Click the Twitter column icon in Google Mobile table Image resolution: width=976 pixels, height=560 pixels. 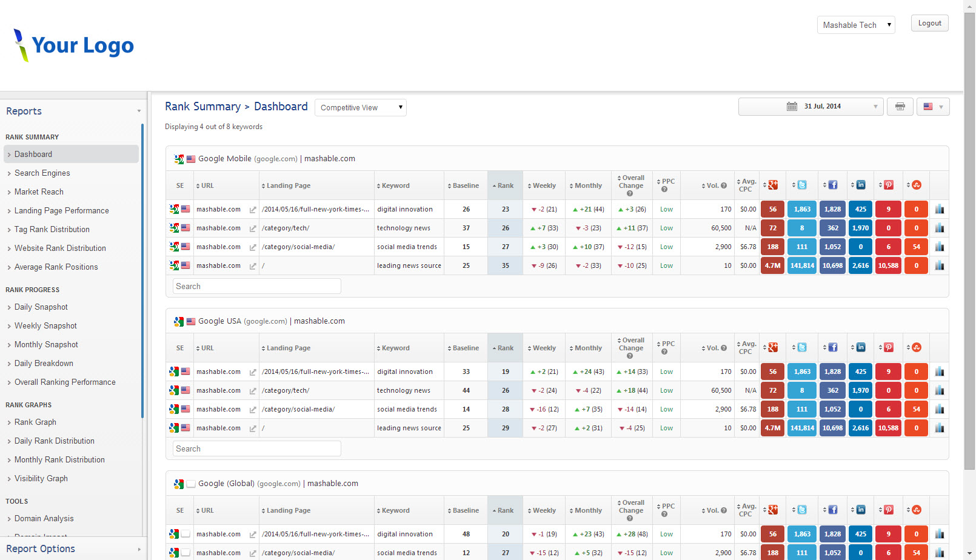pos(802,185)
